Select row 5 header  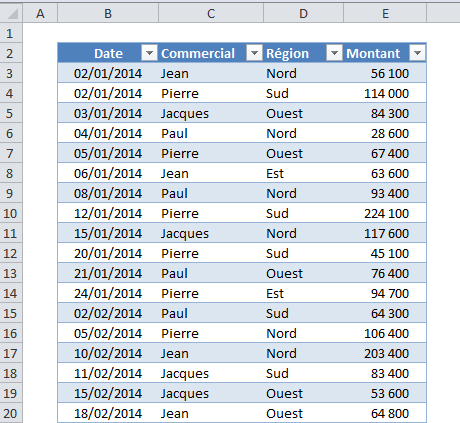coord(11,113)
